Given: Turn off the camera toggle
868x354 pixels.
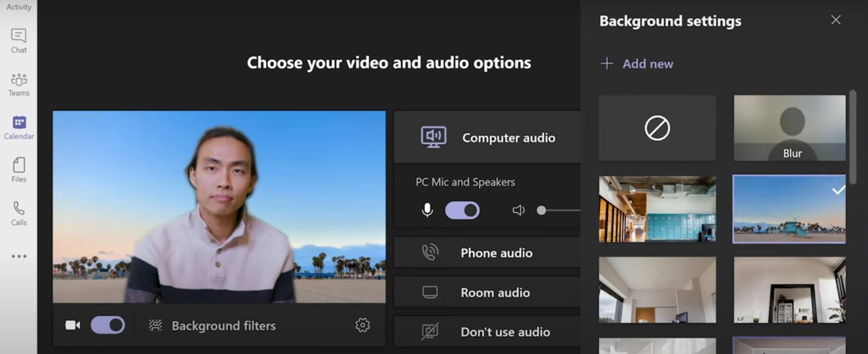Looking at the screenshot, I should pyautogui.click(x=108, y=325).
